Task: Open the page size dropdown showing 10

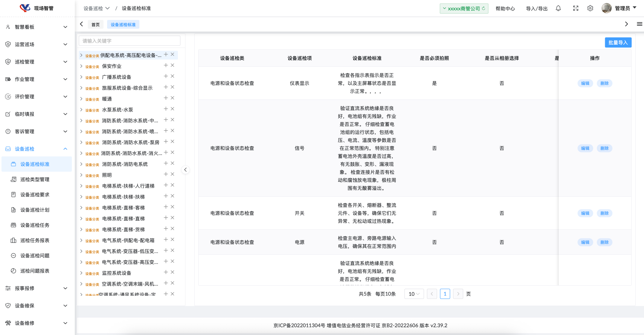Action: click(x=414, y=294)
